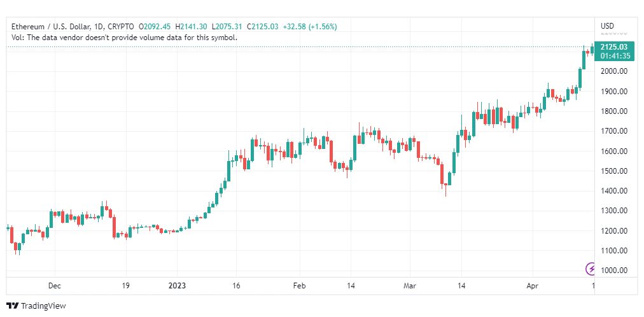Click the H2141.30 high value
Screen dimensions: 644x317
tap(192, 27)
